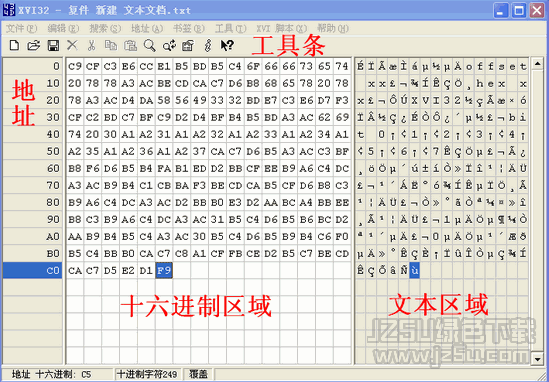
Task: Click the chain-link icon in the toolbar
Action: [x=208, y=46]
